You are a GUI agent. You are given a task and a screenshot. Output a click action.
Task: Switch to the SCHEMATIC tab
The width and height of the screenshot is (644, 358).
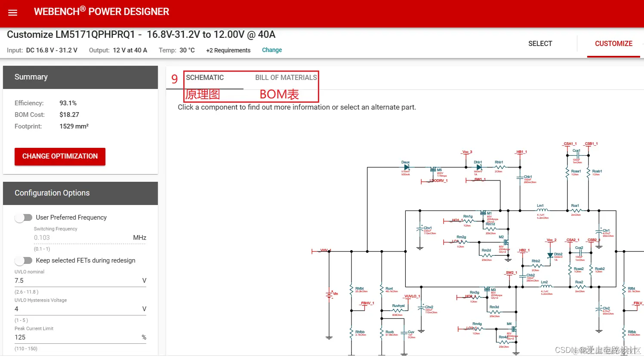(205, 78)
